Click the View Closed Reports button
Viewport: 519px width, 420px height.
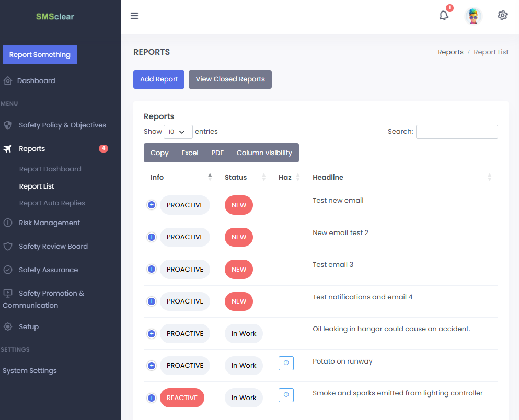(x=230, y=79)
